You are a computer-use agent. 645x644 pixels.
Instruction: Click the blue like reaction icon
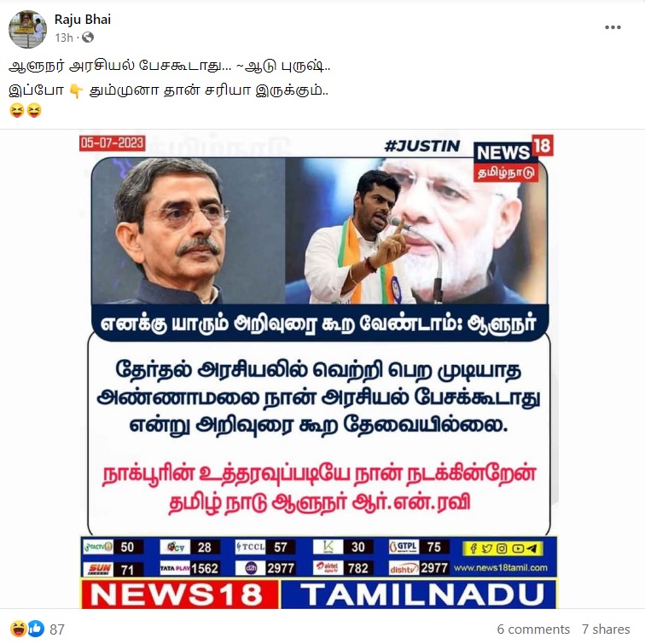36,629
